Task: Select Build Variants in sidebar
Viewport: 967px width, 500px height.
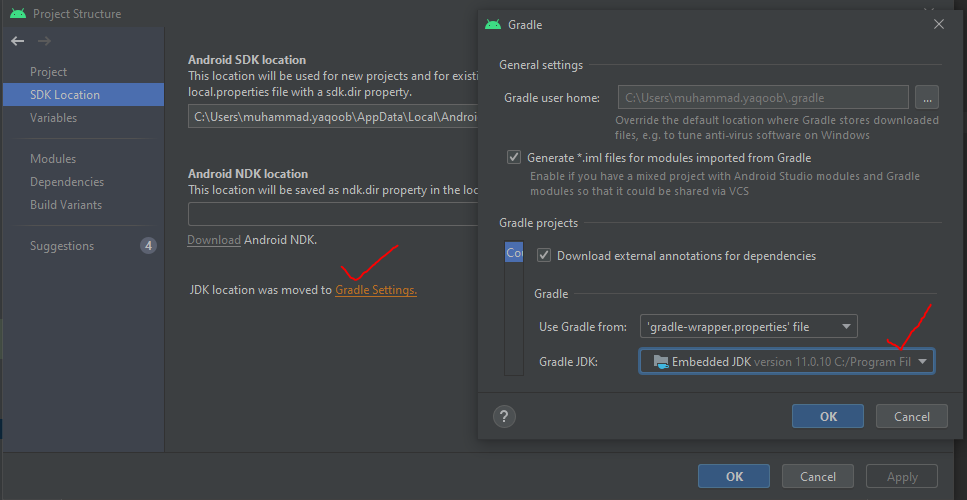Action: 66,205
